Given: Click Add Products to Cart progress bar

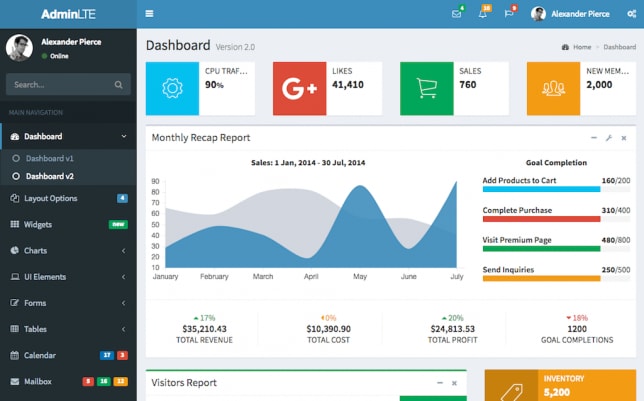Looking at the screenshot, I should coord(556,189).
